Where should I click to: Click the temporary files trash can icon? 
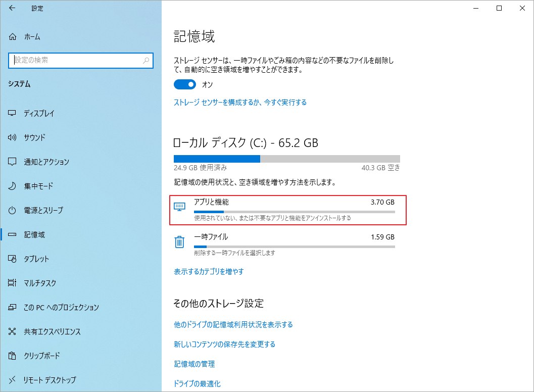179,242
